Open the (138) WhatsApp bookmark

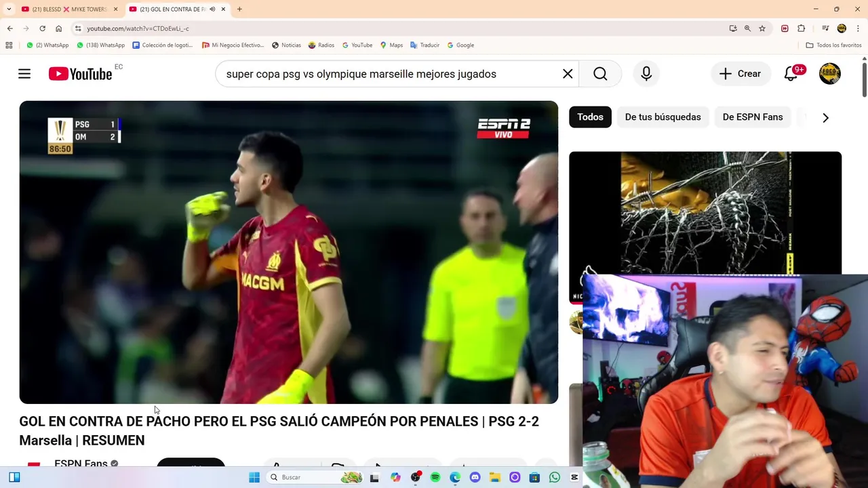100,45
